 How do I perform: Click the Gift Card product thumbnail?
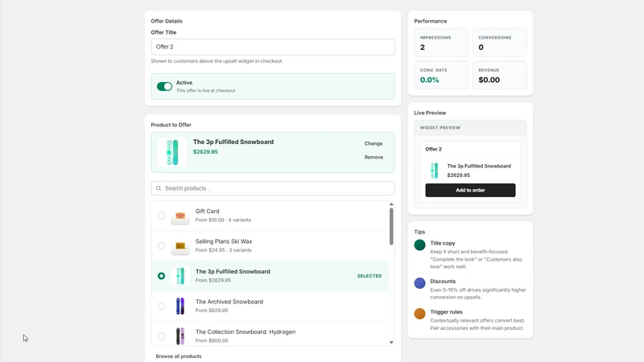tap(180, 216)
